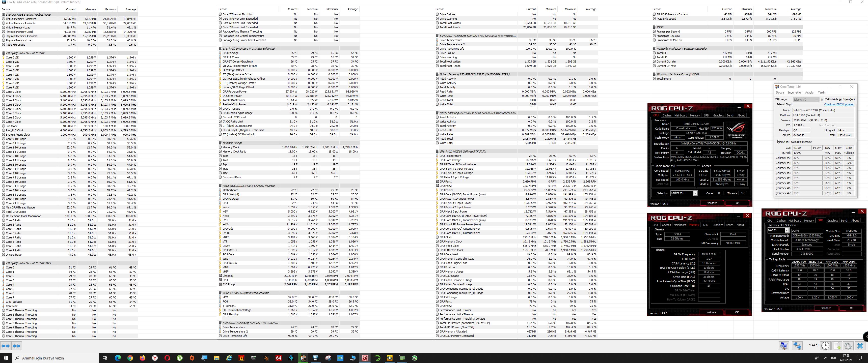Switch to Core Temp via its taskbar icon

[x=303, y=358]
